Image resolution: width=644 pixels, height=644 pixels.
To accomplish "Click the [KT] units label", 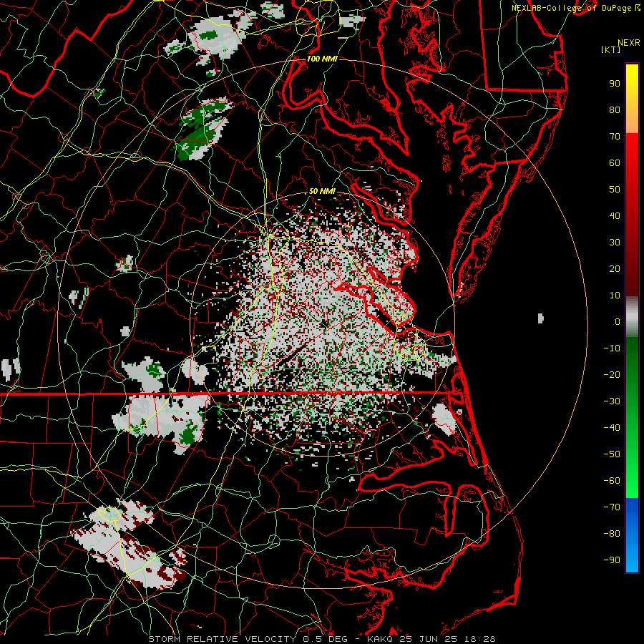I will pos(610,49).
